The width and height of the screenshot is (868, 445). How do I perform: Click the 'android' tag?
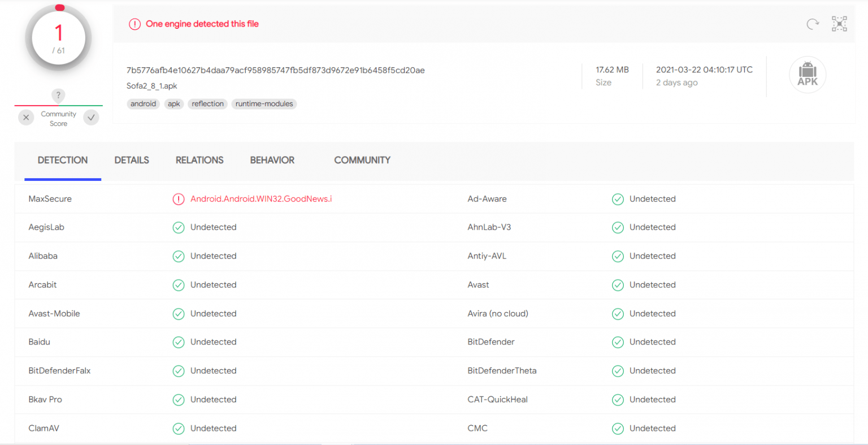(x=143, y=104)
